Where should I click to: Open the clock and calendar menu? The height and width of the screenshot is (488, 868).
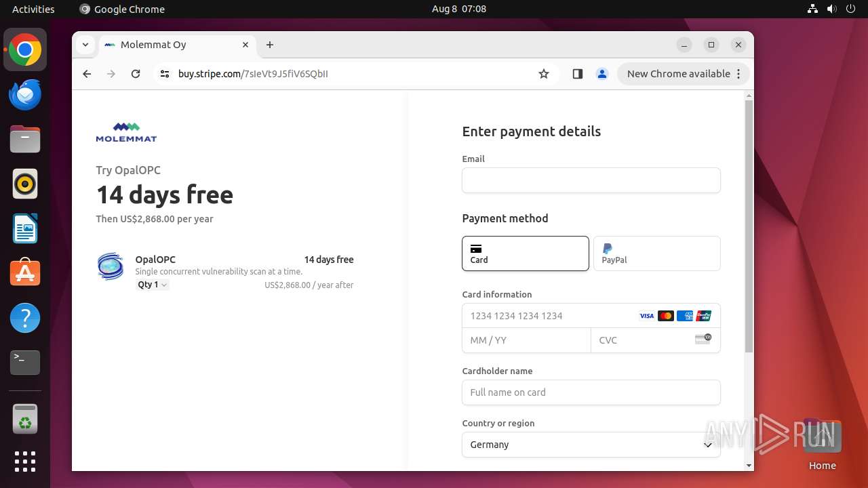[x=459, y=9]
